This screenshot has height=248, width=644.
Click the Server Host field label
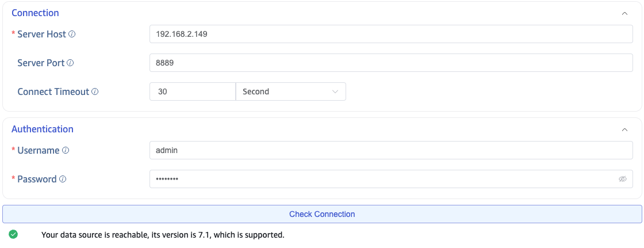(x=41, y=34)
